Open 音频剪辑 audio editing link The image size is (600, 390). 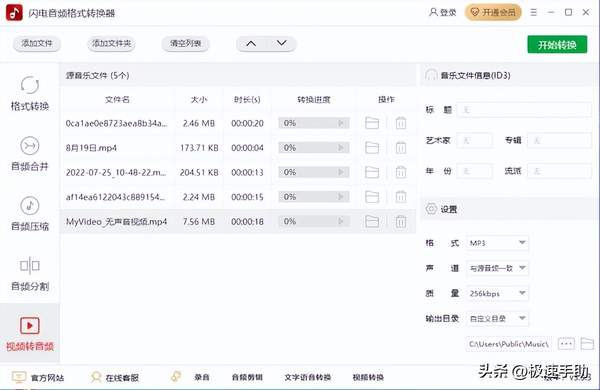coord(247,377)
